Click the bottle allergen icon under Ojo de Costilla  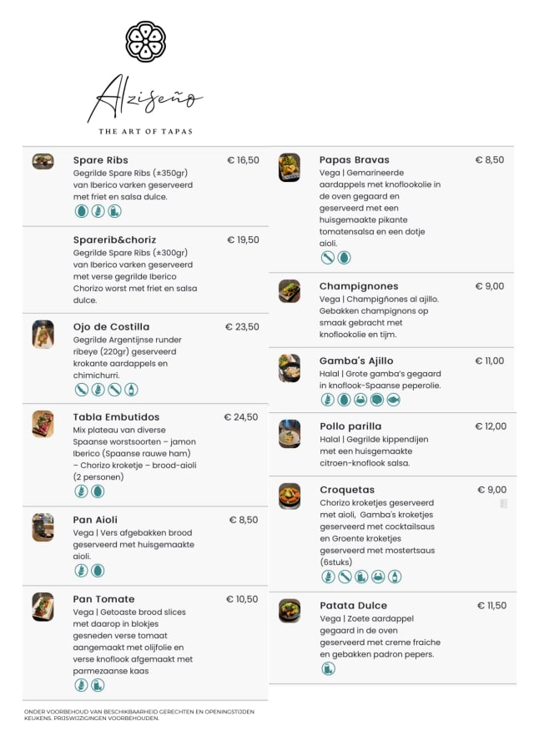(x=131, y=390)
